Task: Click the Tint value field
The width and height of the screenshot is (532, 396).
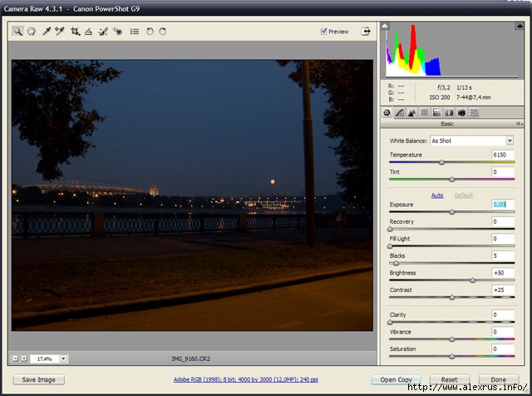Action: click(502, 172)
